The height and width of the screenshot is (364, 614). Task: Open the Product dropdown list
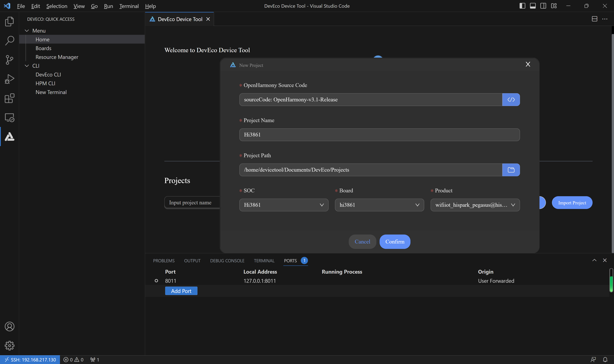coord(475,205)
